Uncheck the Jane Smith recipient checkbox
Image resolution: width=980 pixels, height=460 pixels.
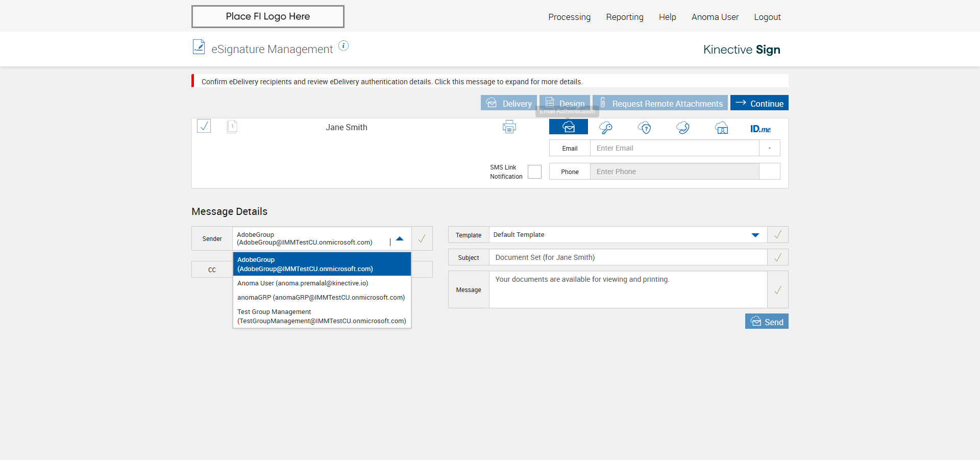tap(204, 126)
